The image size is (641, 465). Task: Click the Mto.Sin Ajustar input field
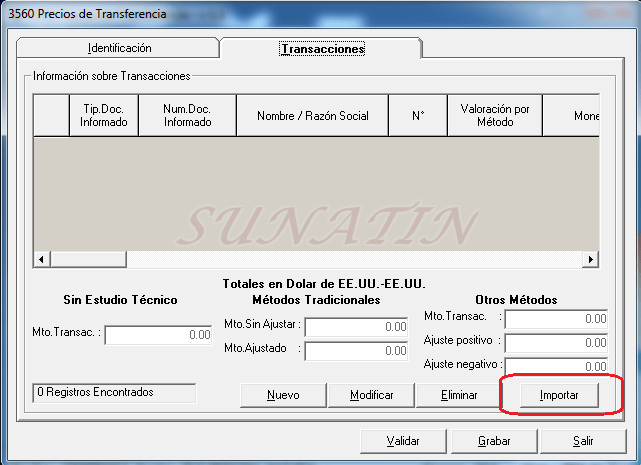click(x=357, y=327)
